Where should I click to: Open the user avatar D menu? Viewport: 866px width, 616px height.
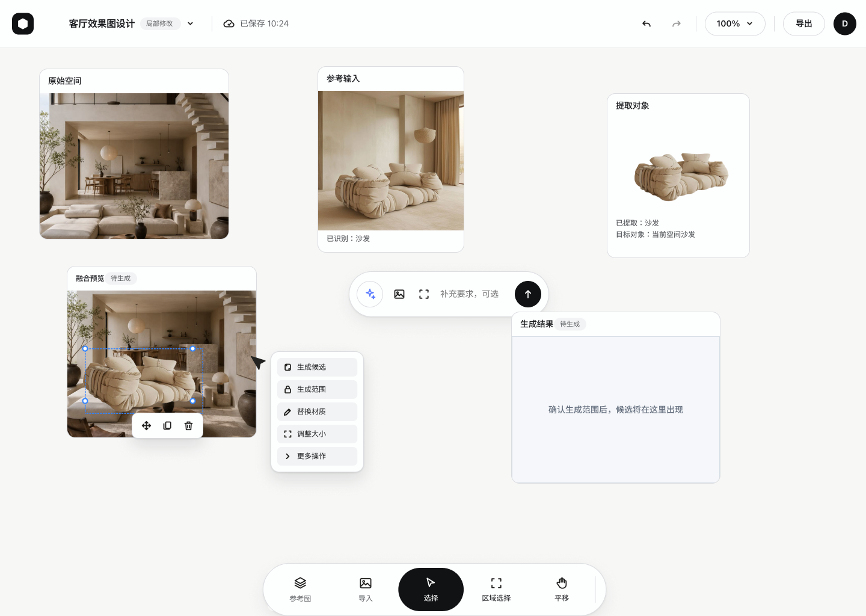[x=844, y=23]
